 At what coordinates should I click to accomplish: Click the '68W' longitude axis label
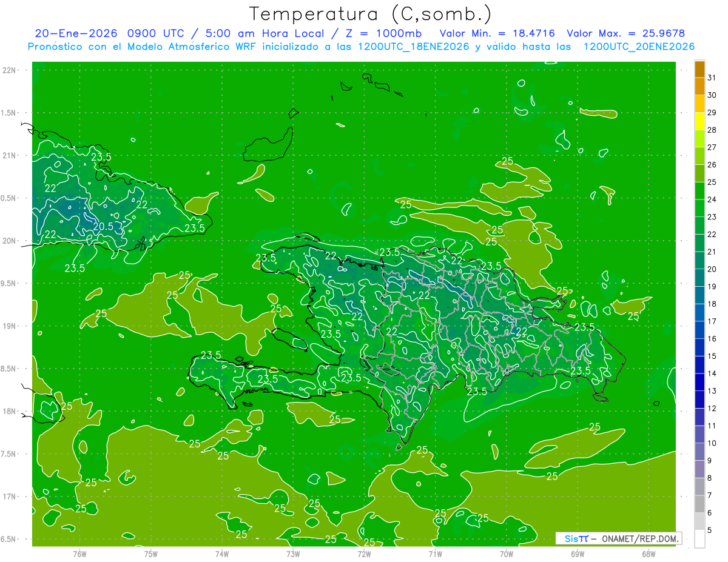(649, 554)
